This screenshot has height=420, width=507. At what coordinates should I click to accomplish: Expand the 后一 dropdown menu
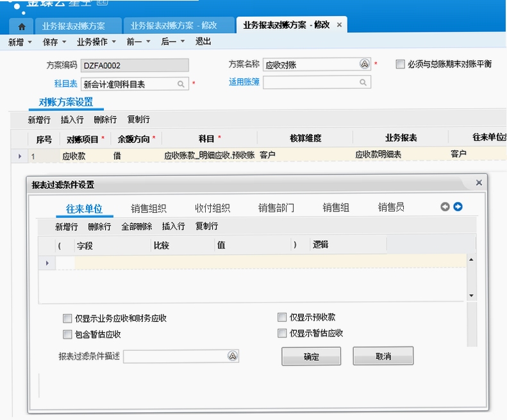point(183,42)
